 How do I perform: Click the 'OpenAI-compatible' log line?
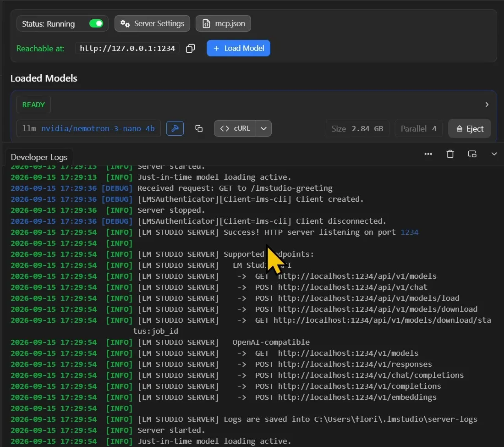click(x=160, y=342)
